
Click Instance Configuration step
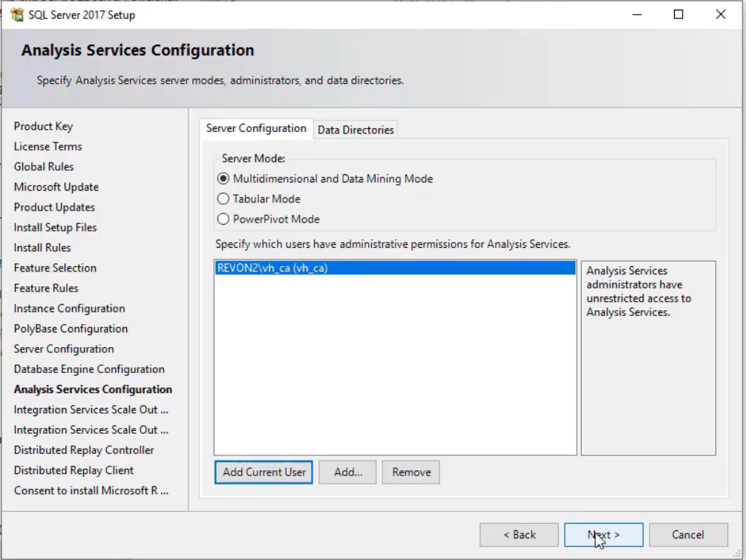coord(70,309)
